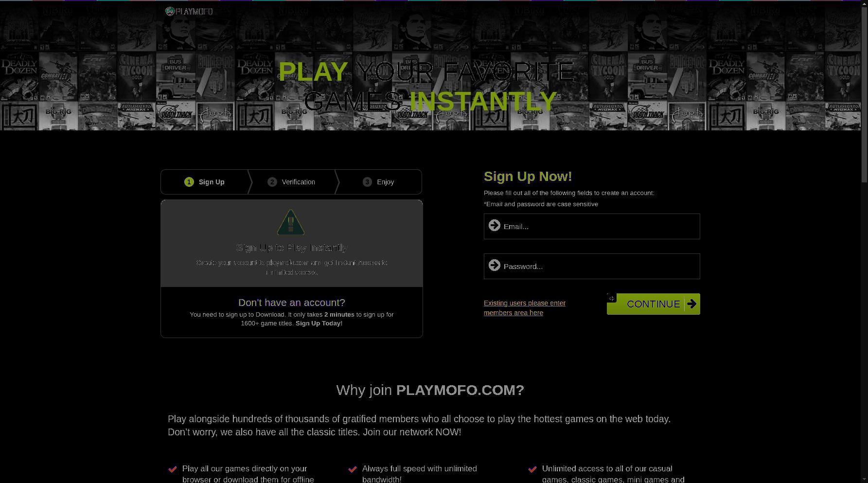This screenshot has height=483, width=868.
Task: Click the page vertical scrollbar
Action: click(864, 241)
